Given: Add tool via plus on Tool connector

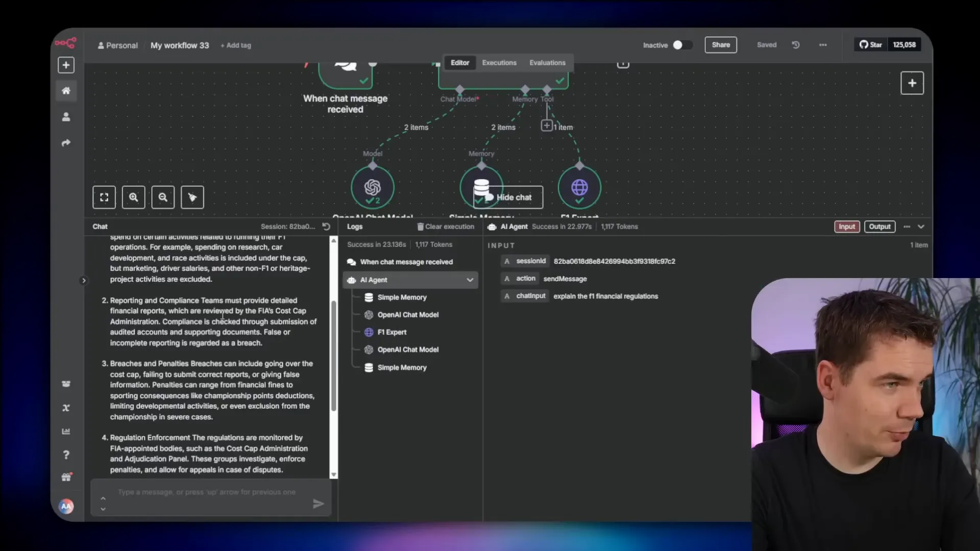Looking at the screenshot, I should tap(547, 126).
